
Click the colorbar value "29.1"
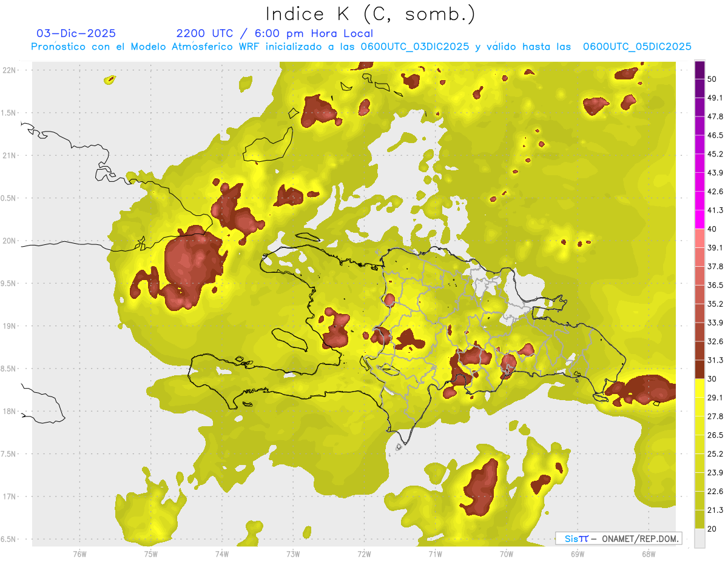[715, 398]
